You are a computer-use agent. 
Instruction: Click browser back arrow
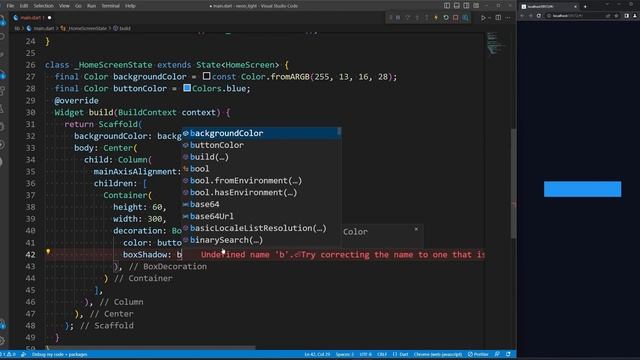point(522,16)
